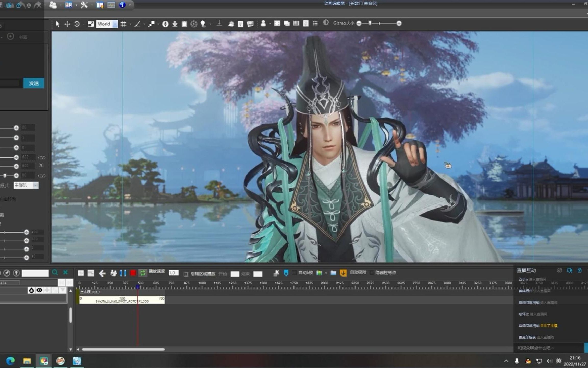Open the World coordinate space dropdown
The image size is (588, 368).
click(x=107, y=24)
